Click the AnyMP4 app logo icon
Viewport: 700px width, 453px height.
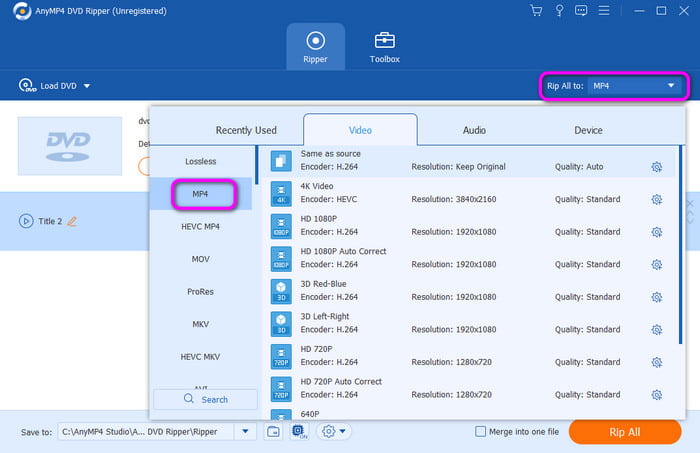tap(21, 11)
